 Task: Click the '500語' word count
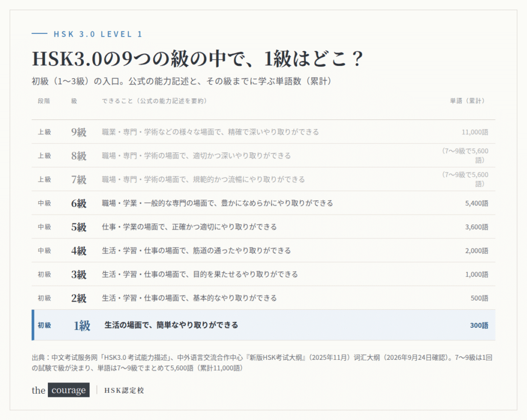coord(479,299)
